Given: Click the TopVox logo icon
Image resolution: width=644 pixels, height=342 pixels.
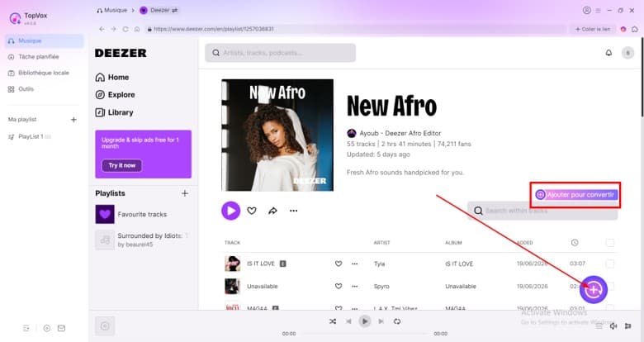Looking at the screenshot, I should 15,18.
